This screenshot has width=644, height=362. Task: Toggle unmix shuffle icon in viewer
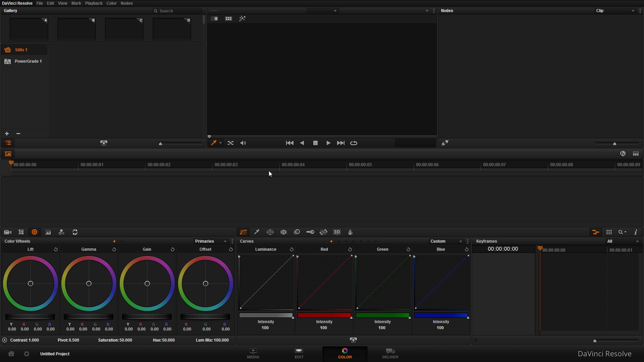pos(230,143)
